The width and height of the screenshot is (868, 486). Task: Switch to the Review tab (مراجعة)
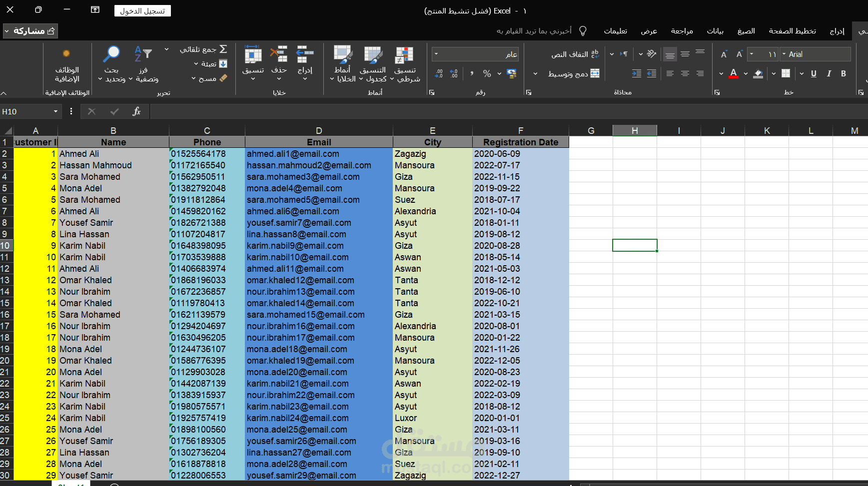[x=682, y=31]
